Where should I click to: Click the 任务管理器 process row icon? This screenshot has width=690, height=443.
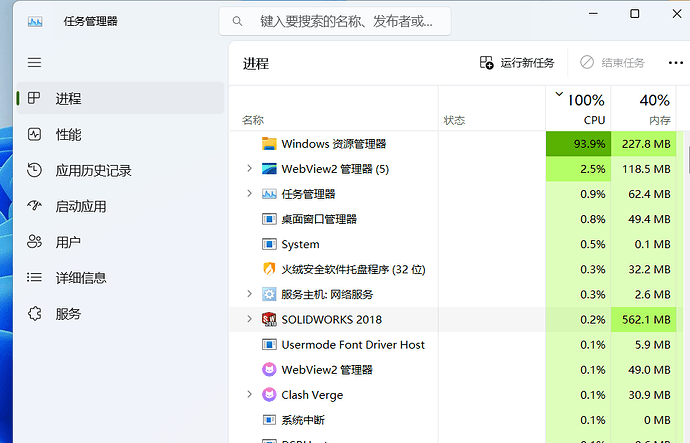269,194
